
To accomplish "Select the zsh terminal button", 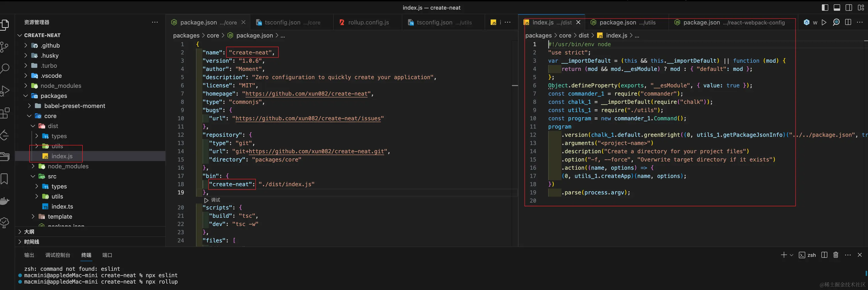I will 807,255.
